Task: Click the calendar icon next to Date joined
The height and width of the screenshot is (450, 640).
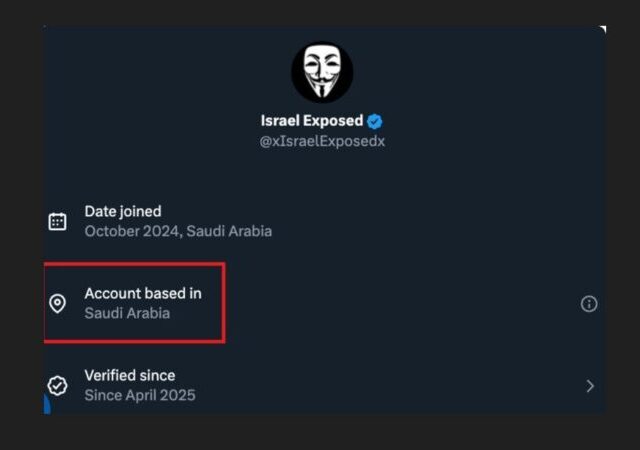Action: click(58, 221)
